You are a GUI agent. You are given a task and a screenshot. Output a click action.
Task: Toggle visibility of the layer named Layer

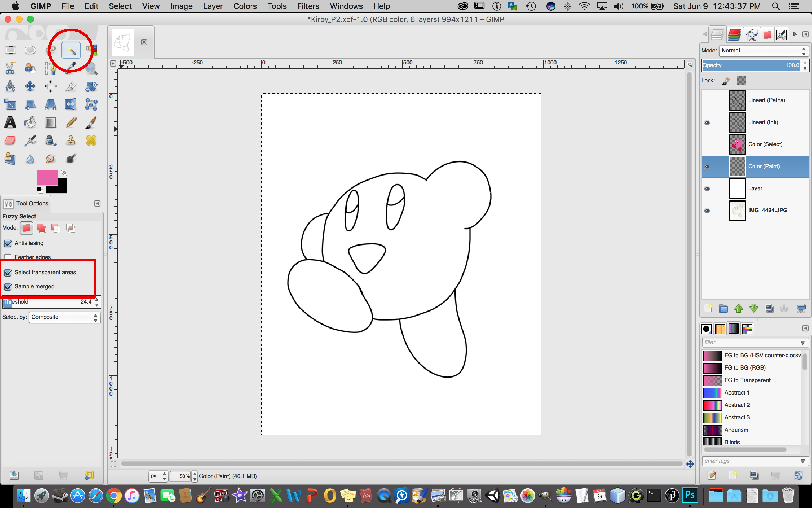point(707,189)
